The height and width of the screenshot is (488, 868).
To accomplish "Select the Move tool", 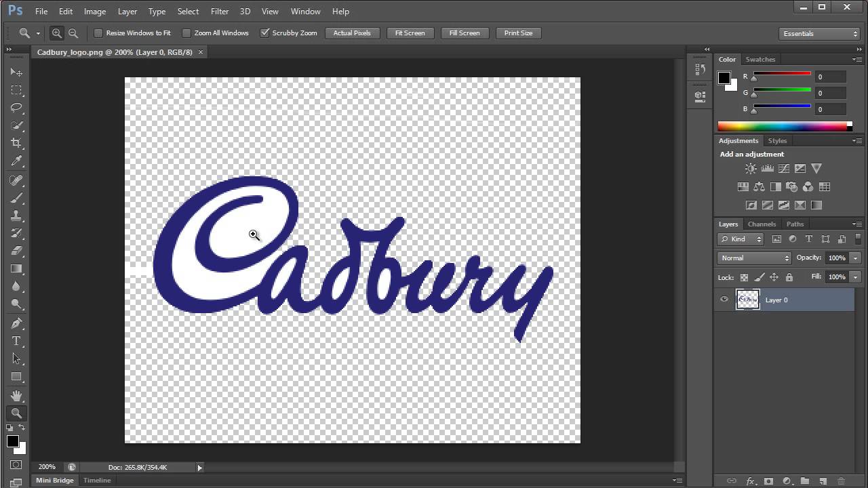I will (17, 73).
